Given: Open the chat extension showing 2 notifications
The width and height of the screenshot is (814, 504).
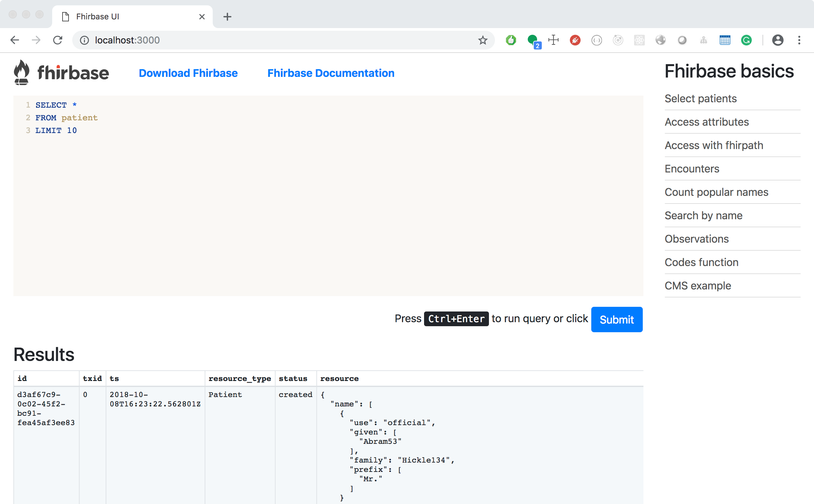Looking at the screenshot, I should pyautogui.click(x=532, y=40).
